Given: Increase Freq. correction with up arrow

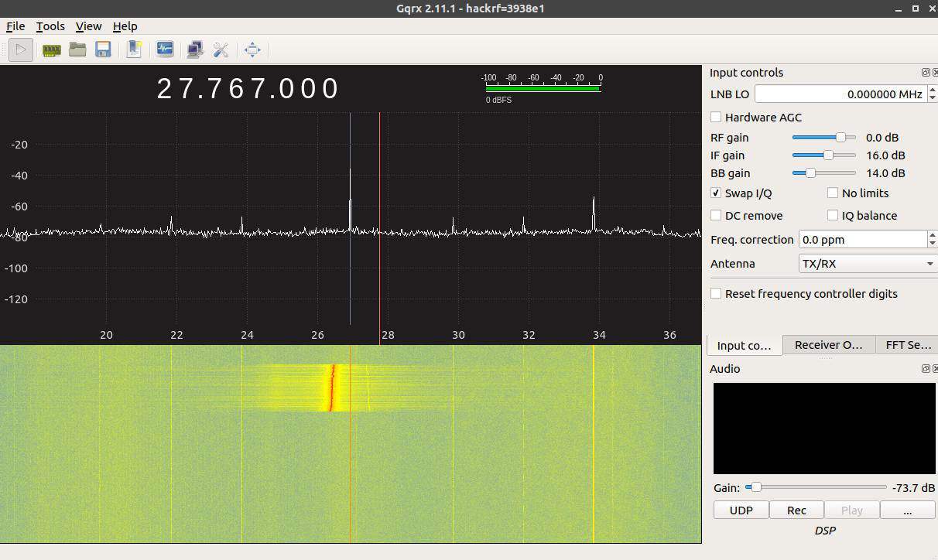Looking at the screenshot, I should point(933,235).
